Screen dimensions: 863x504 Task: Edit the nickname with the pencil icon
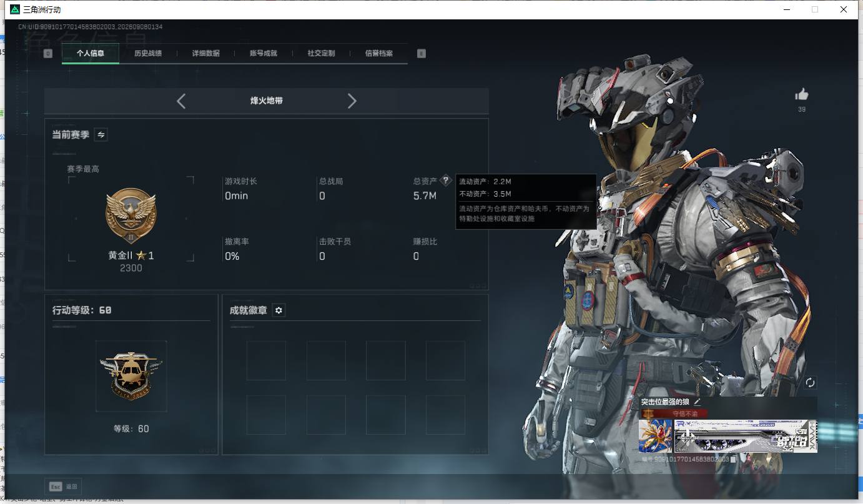coord(698,402)
